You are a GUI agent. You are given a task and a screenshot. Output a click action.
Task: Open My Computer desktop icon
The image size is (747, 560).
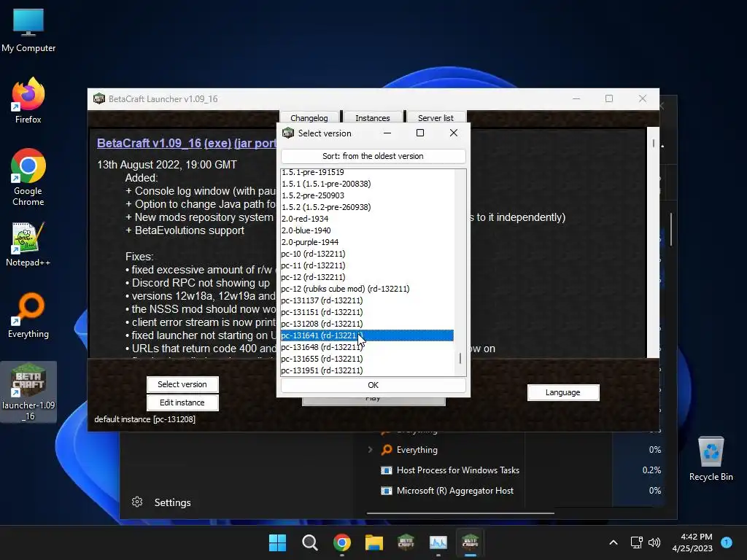28,31
